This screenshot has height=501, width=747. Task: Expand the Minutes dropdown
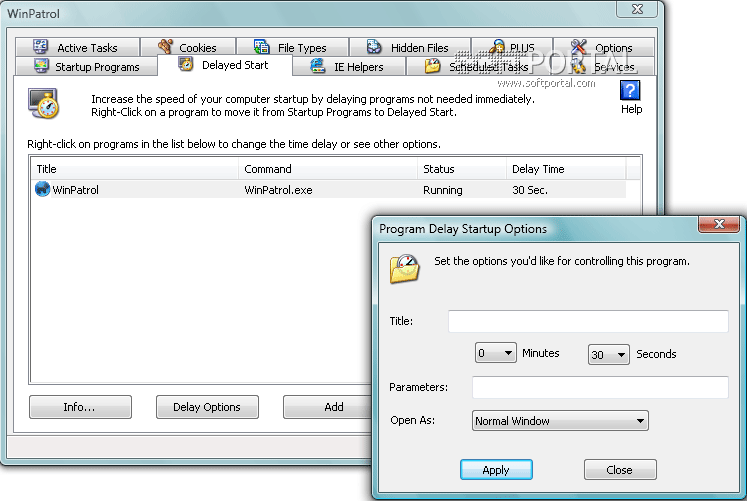tap(495, 353)
